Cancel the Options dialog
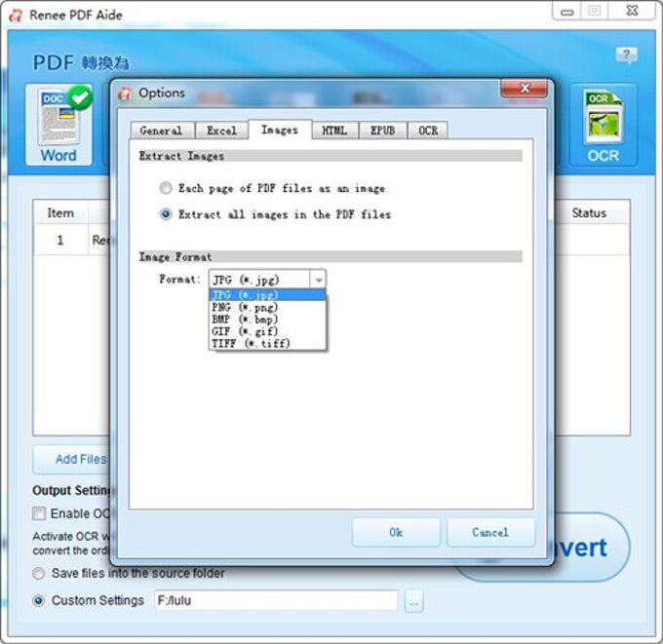 click(490, 532)
